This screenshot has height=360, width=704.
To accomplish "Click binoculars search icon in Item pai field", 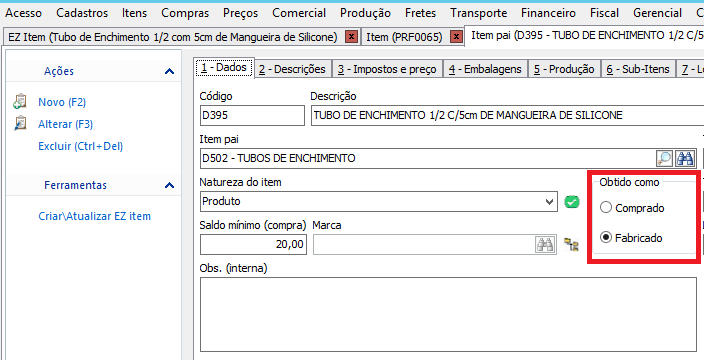I will 686,158.
